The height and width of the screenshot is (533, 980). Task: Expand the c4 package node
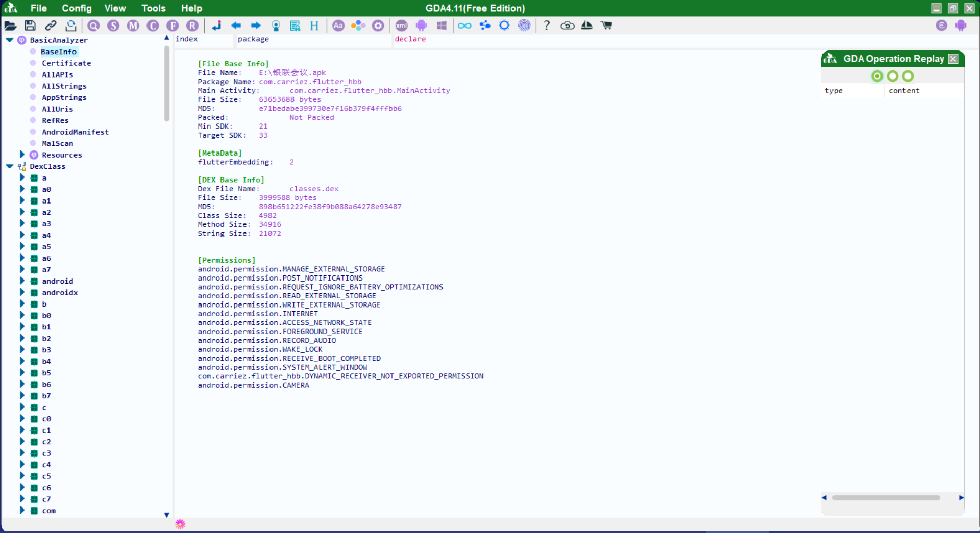click(x=22, y=465)
